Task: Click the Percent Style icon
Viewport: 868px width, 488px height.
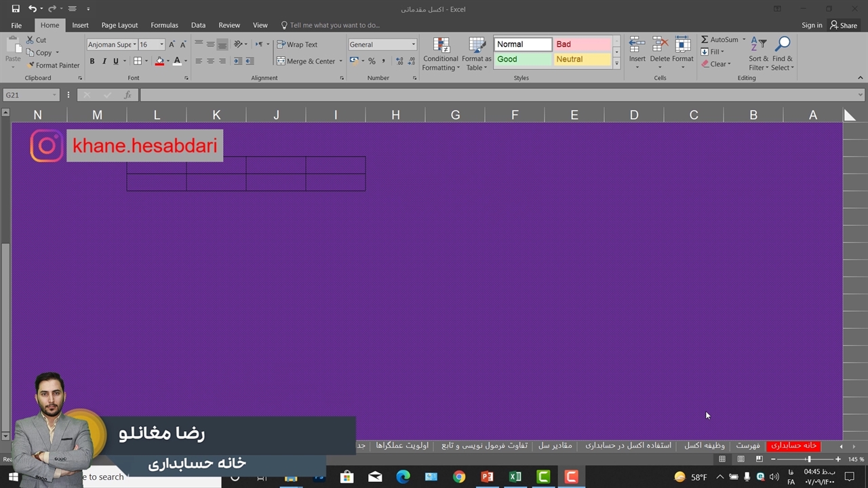Action: coord(372,61)
